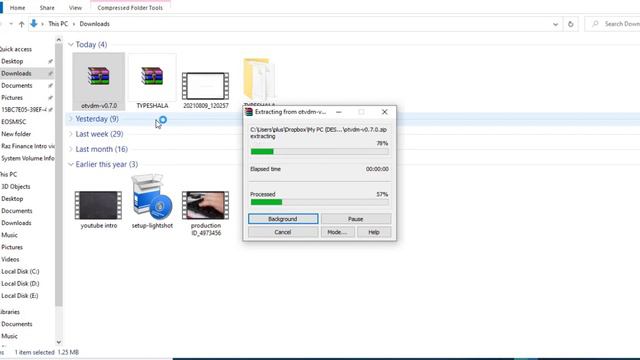Pause the extraction
The image size is (640, 360).
pos(356,219)
